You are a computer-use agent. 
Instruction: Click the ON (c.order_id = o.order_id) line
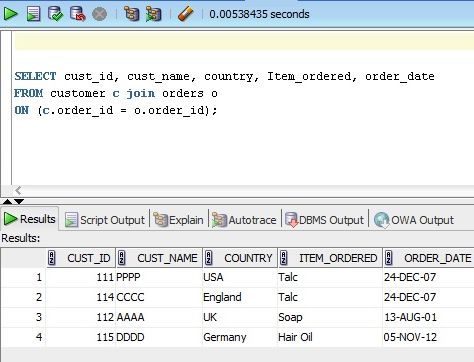click(x=116, y=110)
